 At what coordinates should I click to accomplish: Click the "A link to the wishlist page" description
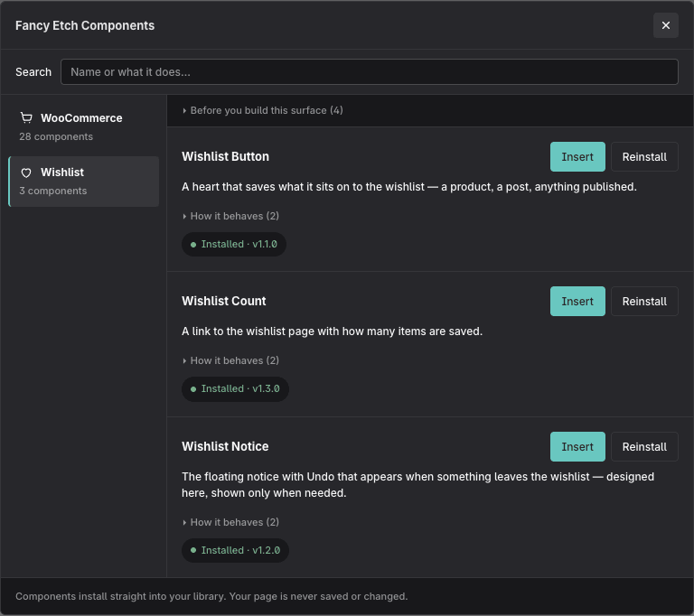[332, 331]
